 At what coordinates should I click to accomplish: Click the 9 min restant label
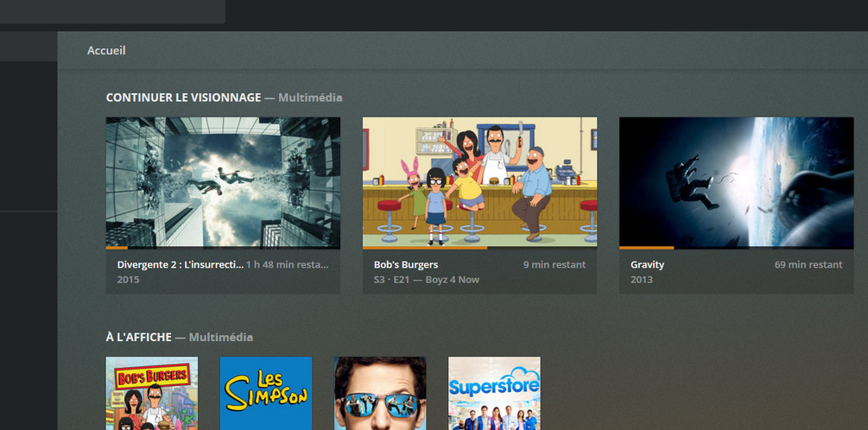554,264
